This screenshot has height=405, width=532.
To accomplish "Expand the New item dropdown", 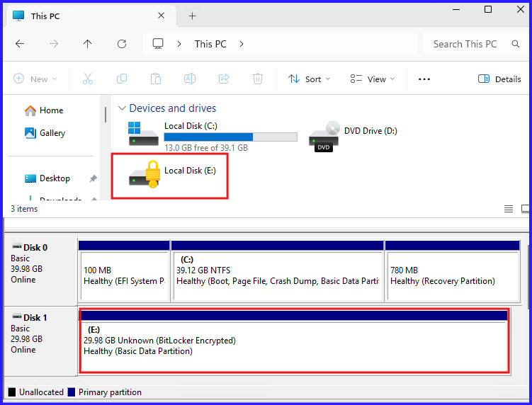I will (35, 79).
